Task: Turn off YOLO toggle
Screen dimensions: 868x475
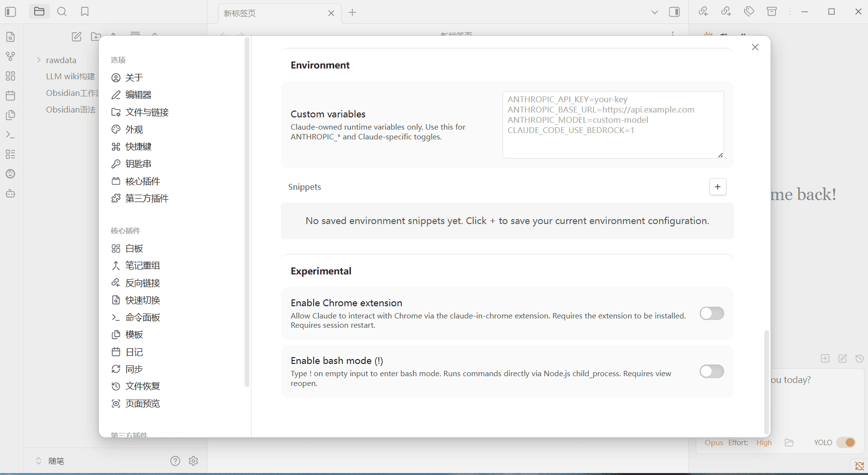Action: click(x=846, y=442)
